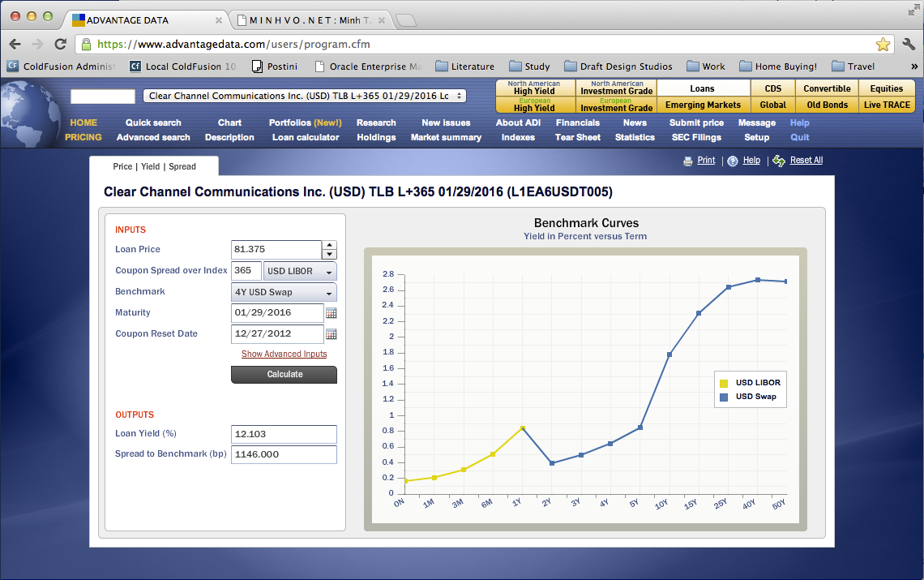This screenshot has height=580, width=924.
Task: Open the Old Bonds tab
Action: click(827, 105)
